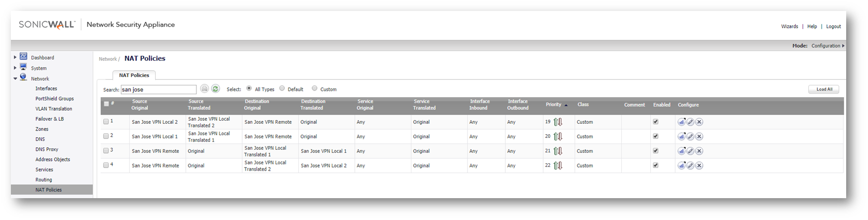Screen dimensions: 868x220
Task: Disable the Enabled checkbox for policy 2
Action: point(656,136)
